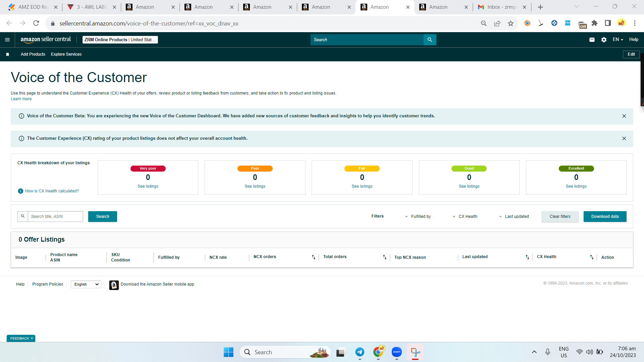Viewport: 644px width, 362px height.
Task: Go back with browser back arrow
Action: coord(9,23)
